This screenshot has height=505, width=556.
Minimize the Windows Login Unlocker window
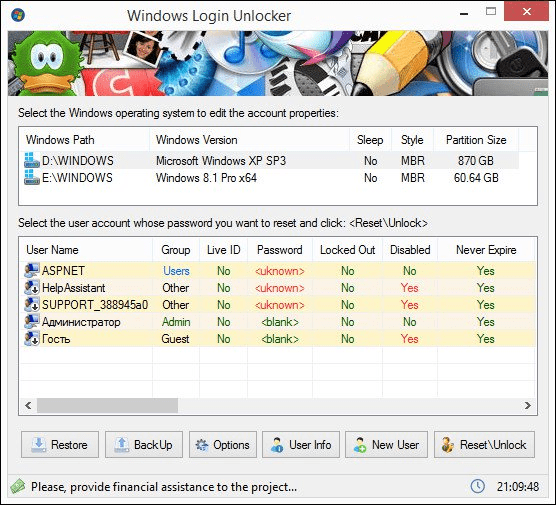(x=464, y=13)
